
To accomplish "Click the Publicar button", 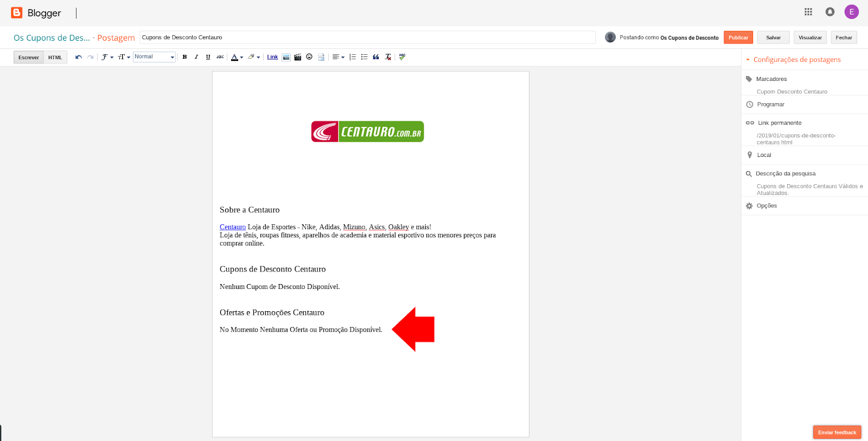I will [x=738, y=37].
